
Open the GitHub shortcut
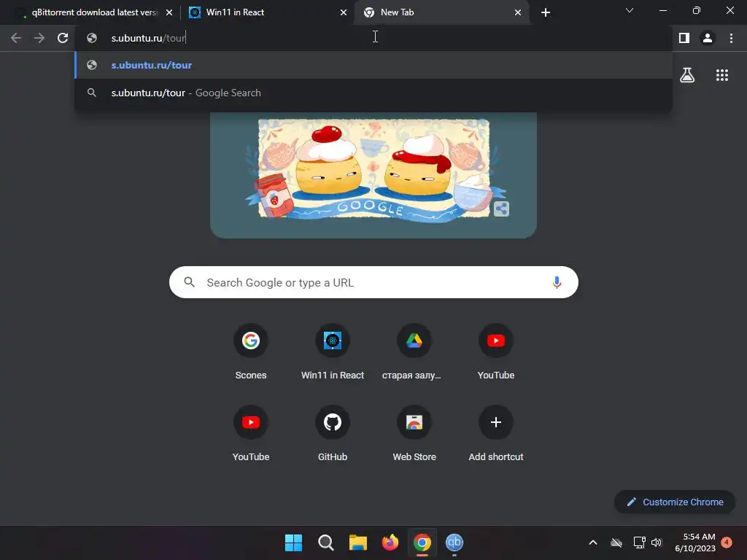pos(333,433)
